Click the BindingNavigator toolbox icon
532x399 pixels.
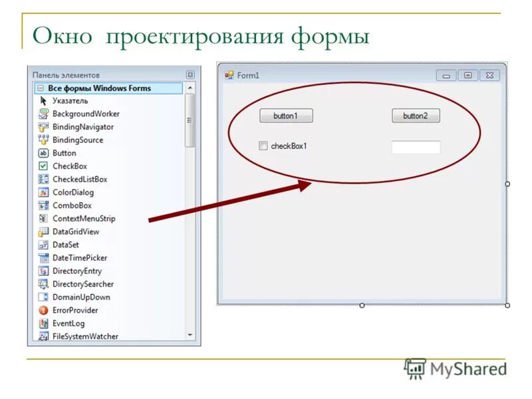[43, 127]
